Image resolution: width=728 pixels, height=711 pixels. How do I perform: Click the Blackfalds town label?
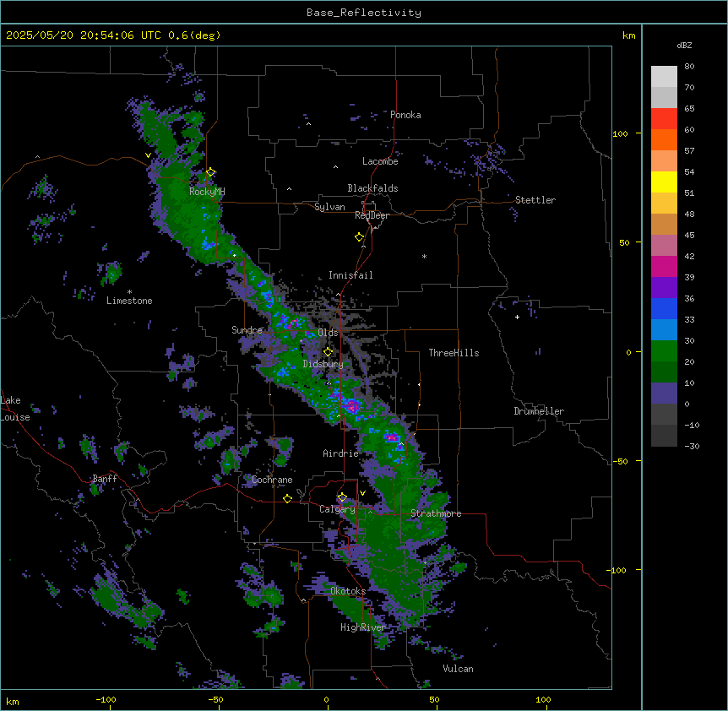coord(372,188)
